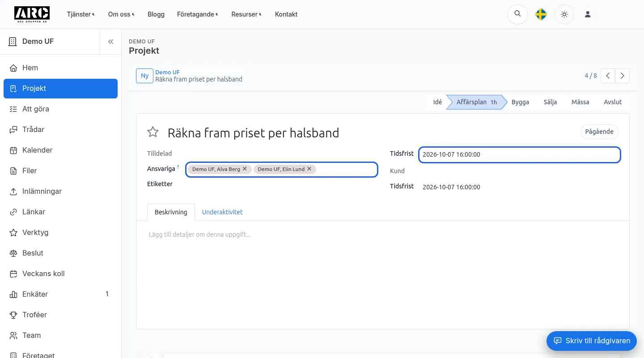Click the description text area placeholder
The width and height of the screenshot is (644, 358).
pos(200,234)
